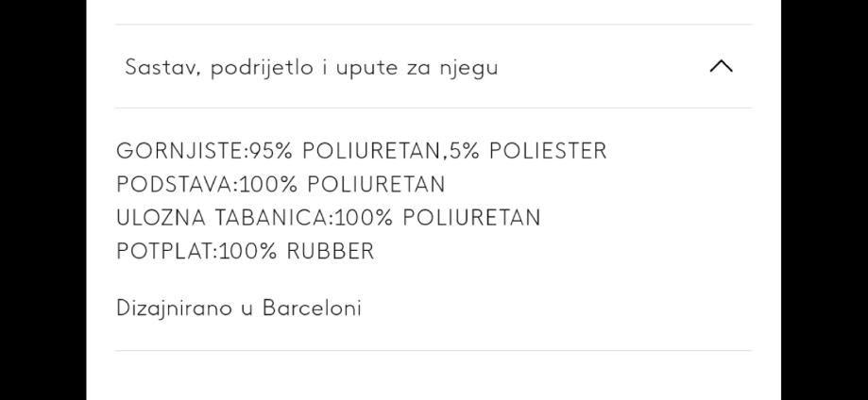Click the 'Sastav, podrijetlo i upute za njegu' header
Viewport: 868px width, 400px height.
(x=312, y=68)
